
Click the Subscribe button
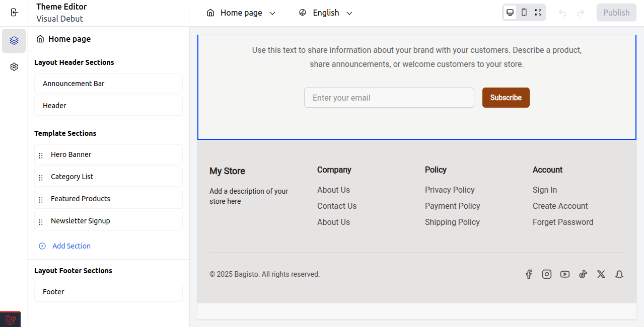point(506,98)
